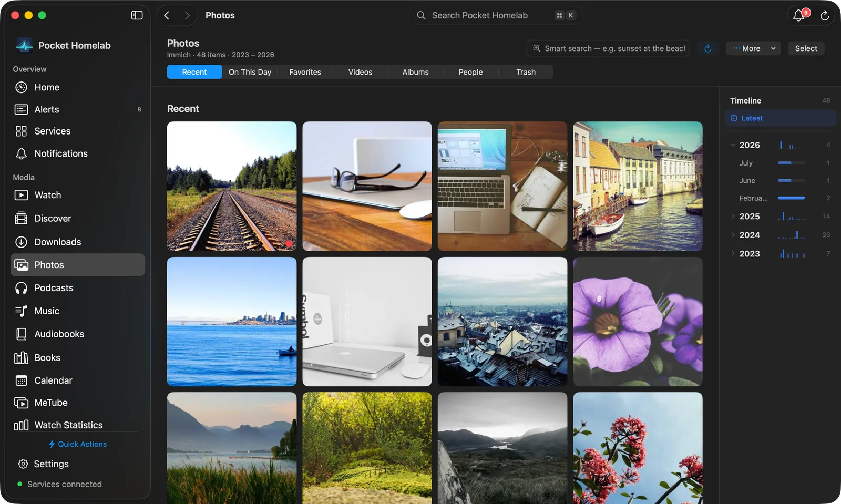
Task: Click the Smart search field
Action: (608, 48)
